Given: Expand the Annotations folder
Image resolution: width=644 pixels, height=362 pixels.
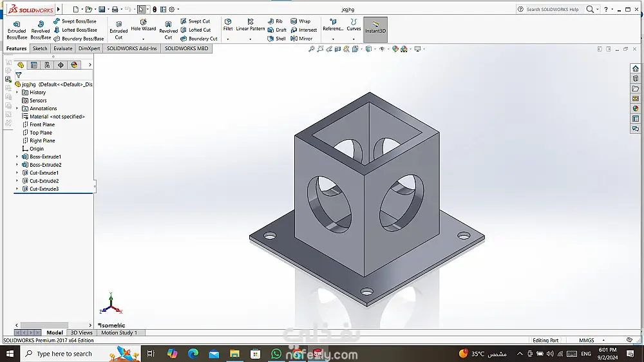Looking at the screenshot, I should coord(17,108).
